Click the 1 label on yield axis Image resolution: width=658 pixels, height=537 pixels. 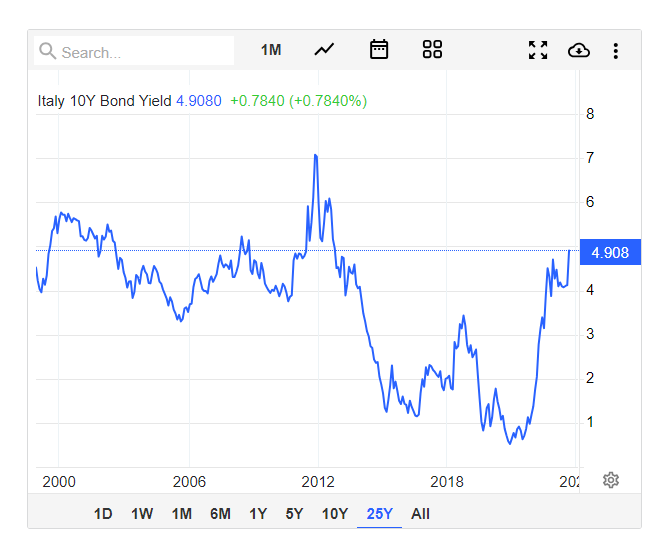[x=590, y=422]
